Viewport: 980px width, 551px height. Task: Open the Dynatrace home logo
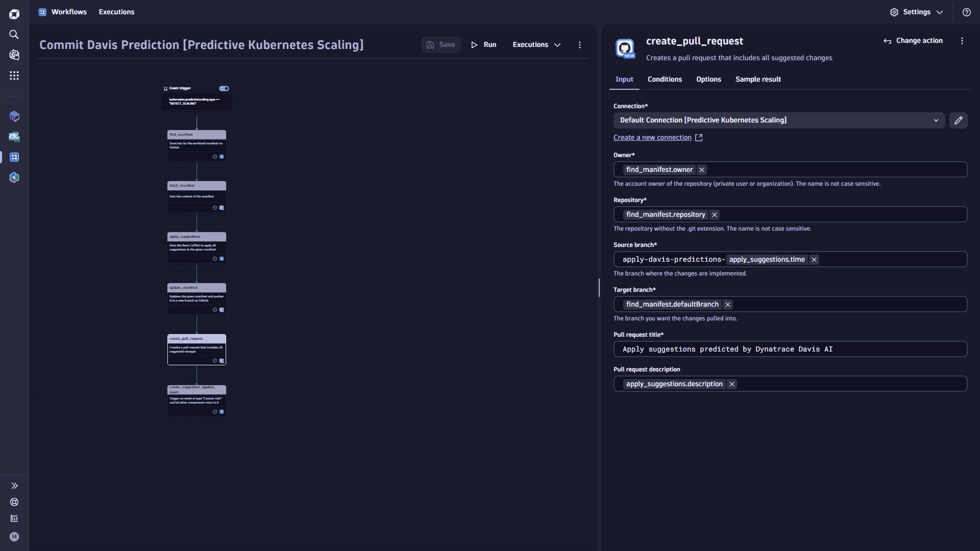point(14,14)
